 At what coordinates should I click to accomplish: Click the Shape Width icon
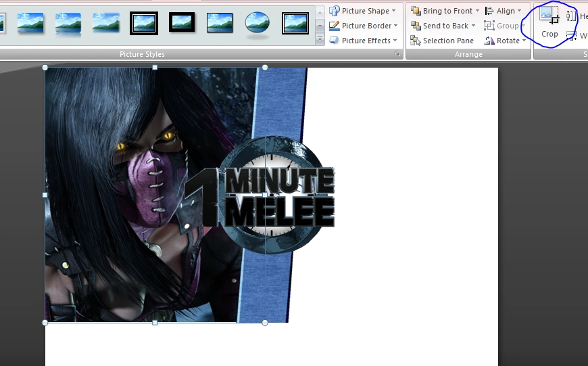[x=571, y=36]
